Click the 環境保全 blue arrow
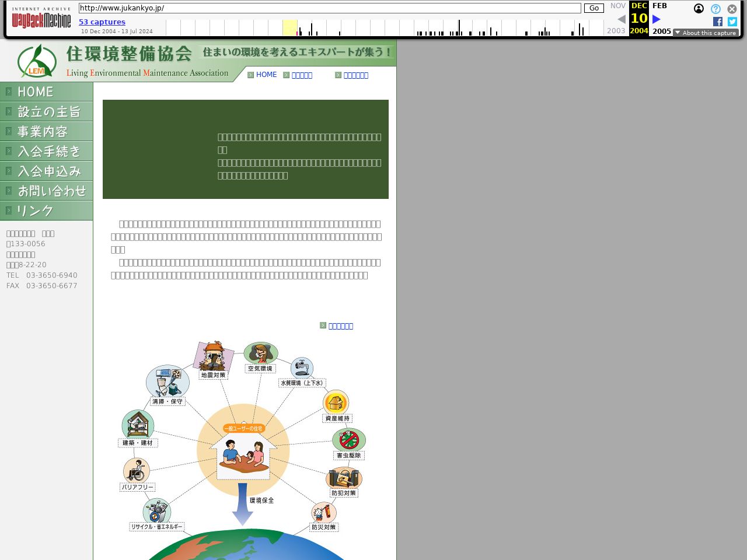This screenshot has height=560, width=747. [242, 505]
